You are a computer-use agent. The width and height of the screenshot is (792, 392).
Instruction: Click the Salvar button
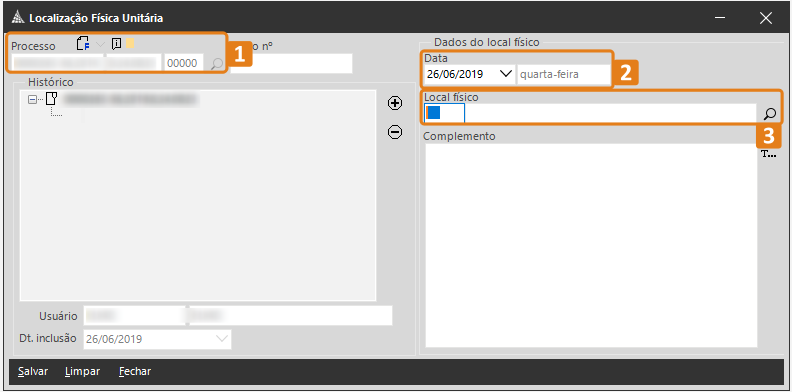[x=33, y=371]
